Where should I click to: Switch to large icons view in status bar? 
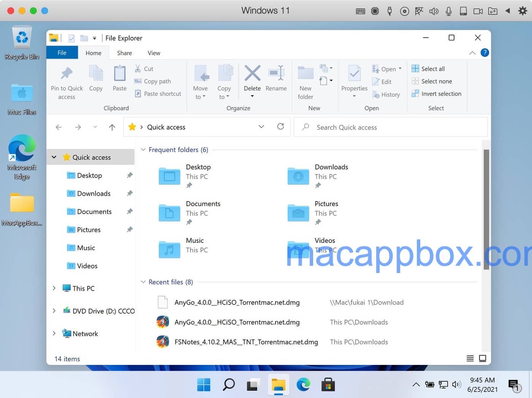(x=483, y=358)
